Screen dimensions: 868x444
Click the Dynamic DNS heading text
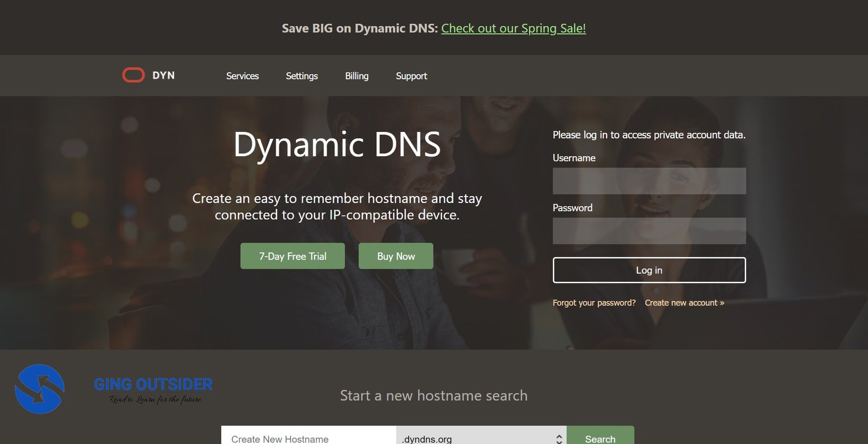[x=337, y=144]
